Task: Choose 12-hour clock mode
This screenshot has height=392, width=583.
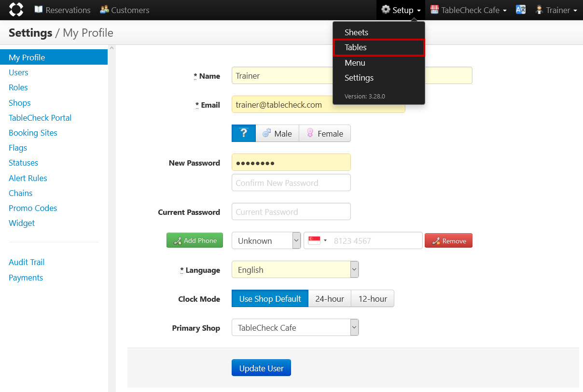Action: click(373, 298)
